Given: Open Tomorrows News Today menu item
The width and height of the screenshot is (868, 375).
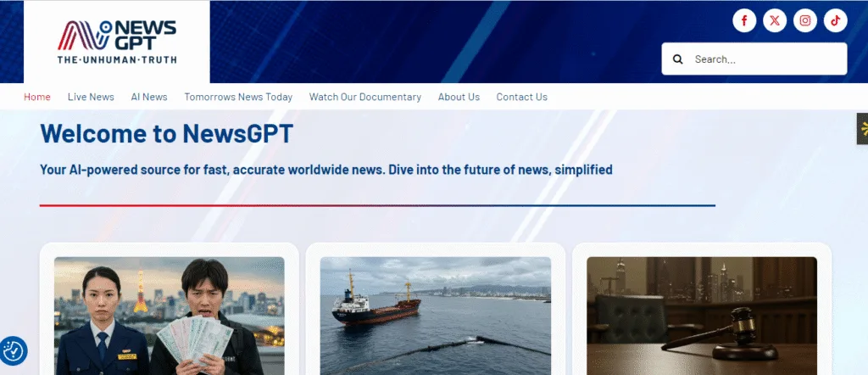Looking at the screenshot, I should pos(238,97).
